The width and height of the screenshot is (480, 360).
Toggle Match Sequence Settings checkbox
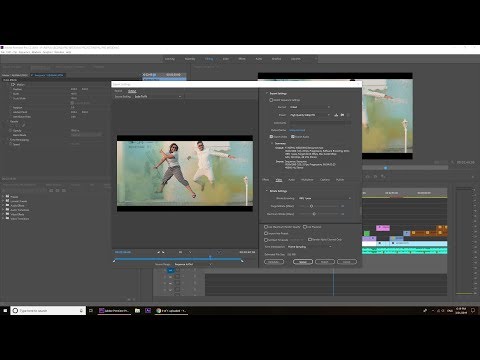[x=271, y=100]
